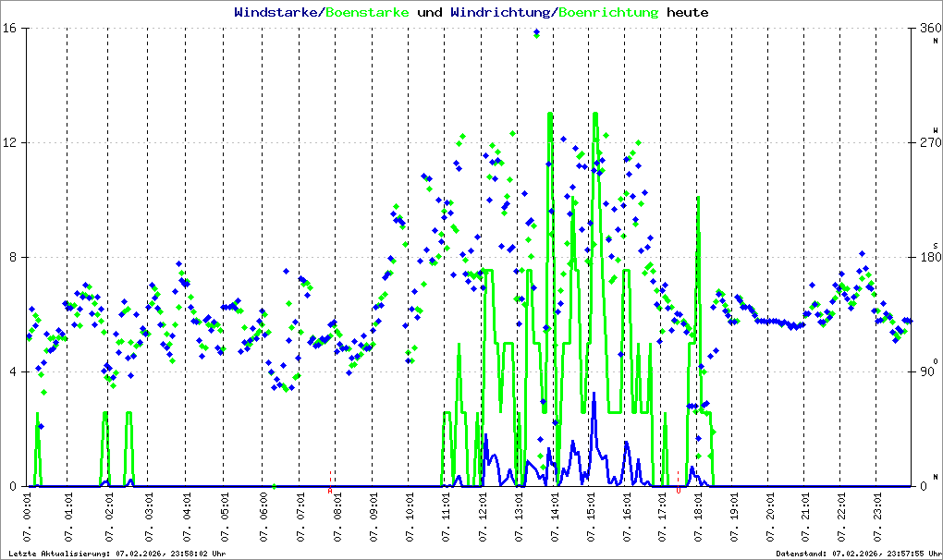Click the time label "07. 15:01"

pos(590,517)
